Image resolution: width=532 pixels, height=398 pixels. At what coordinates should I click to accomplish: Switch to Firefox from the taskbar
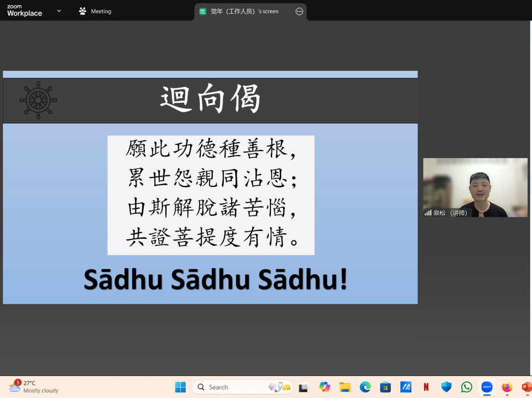pos(507,387)
